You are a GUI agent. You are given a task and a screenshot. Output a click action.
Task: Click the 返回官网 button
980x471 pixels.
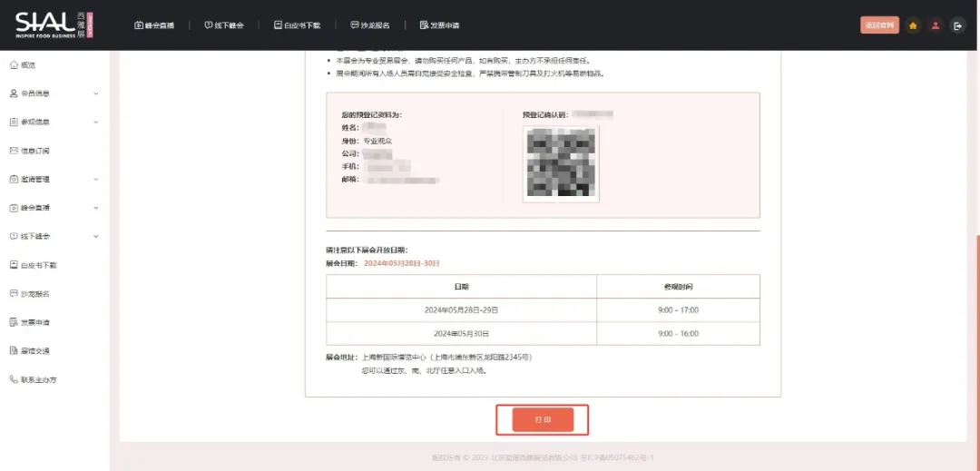pyautogui.click(x=879, y=25)
